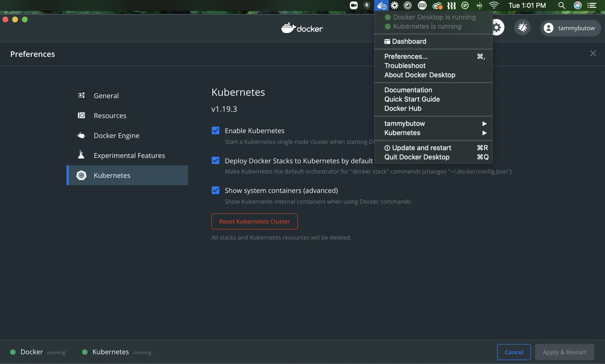Close the Preferences panel with X
Viewport: 605px width, 364px height.
tap(593, 53)
